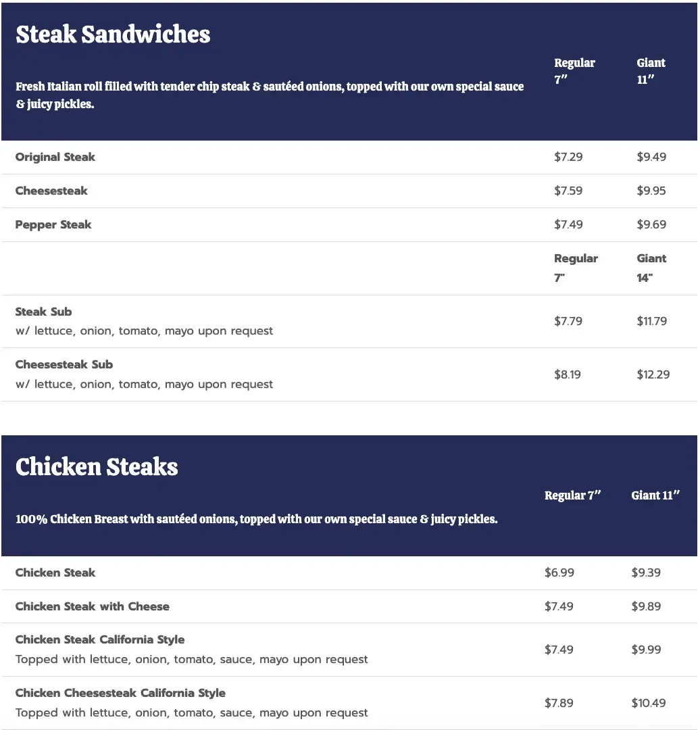Select the Cheesesteak $7.59 regular price
Screen dimensions: 700x730
(x=568, y=191)
